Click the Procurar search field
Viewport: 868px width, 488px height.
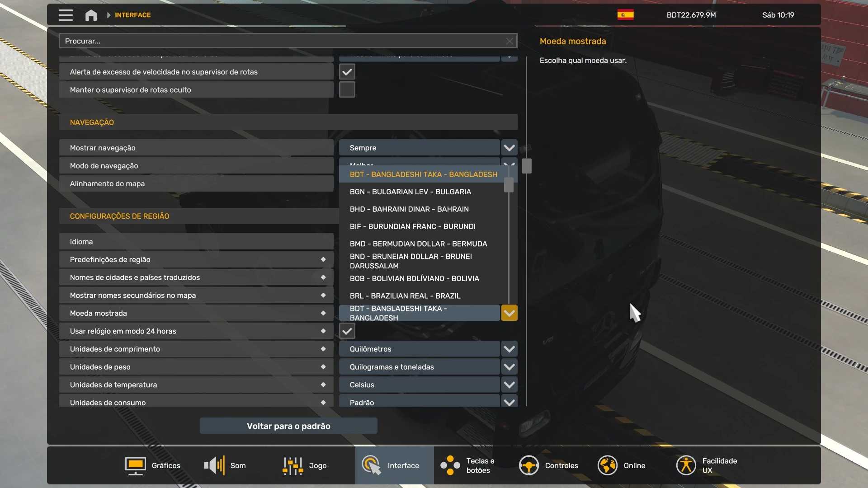280,41
